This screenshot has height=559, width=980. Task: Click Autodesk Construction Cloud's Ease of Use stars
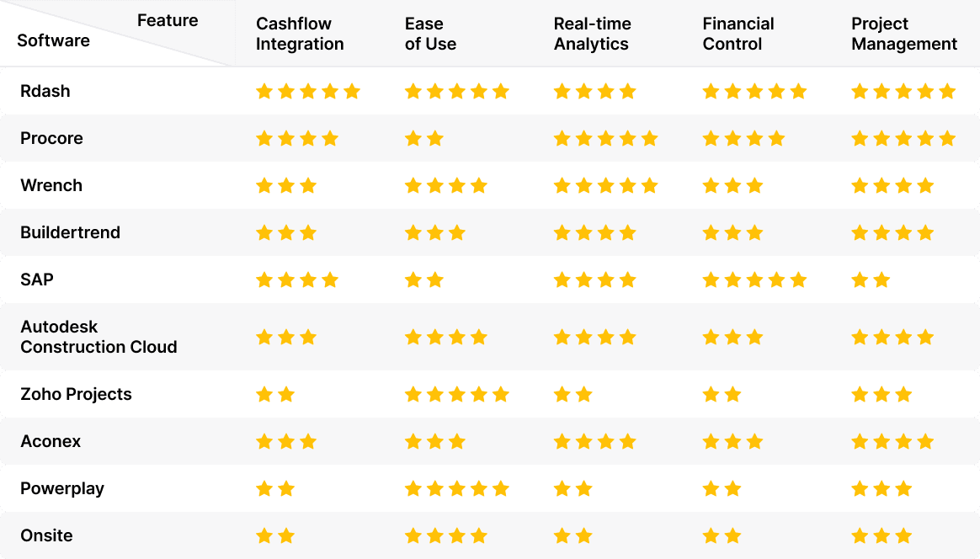[x=445, y=337]
